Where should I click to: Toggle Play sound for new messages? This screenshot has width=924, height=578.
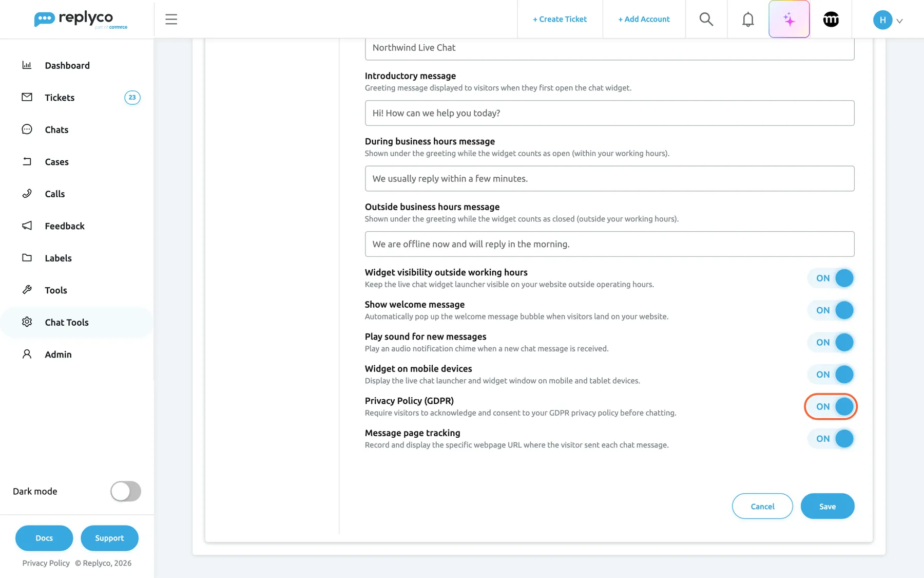point(831,342)
